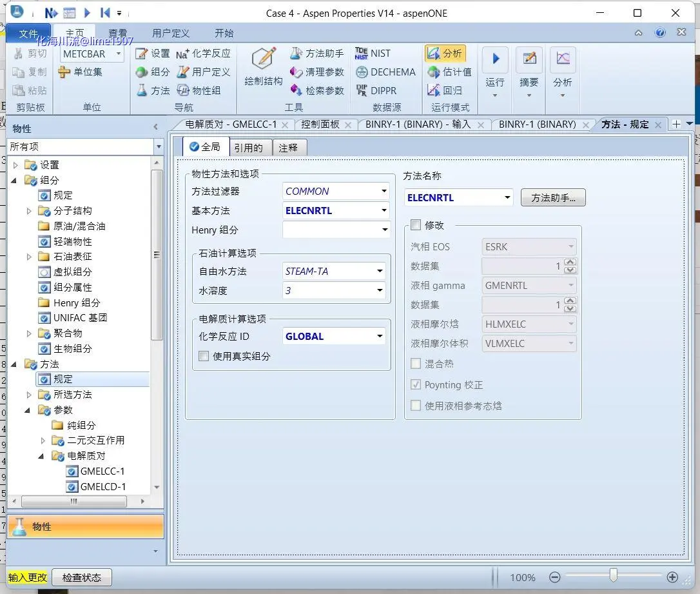Click 单位集 unit sets icon
This screenshot has width=700, height=594.
[81, 72]
